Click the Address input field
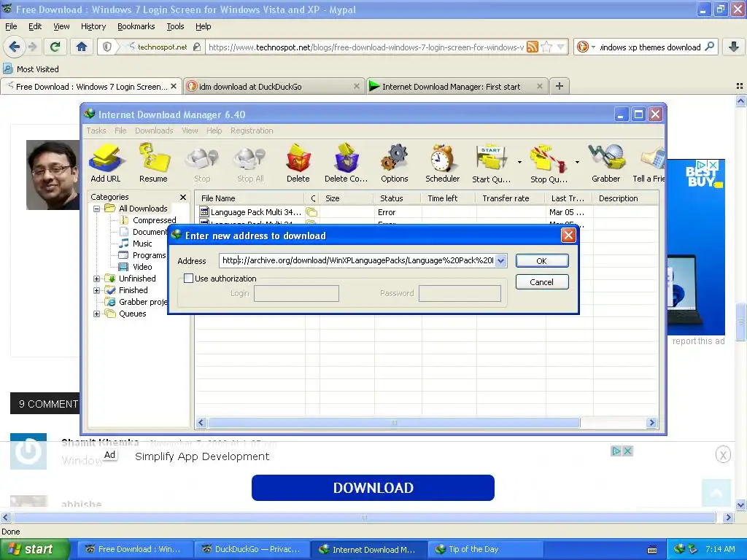 click(357, 260)
